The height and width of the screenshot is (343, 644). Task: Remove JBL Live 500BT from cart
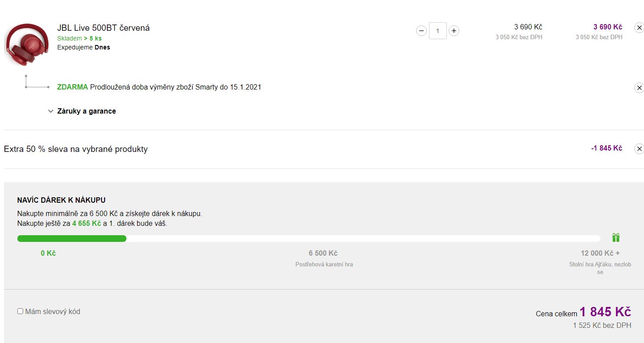pos(639,28)
